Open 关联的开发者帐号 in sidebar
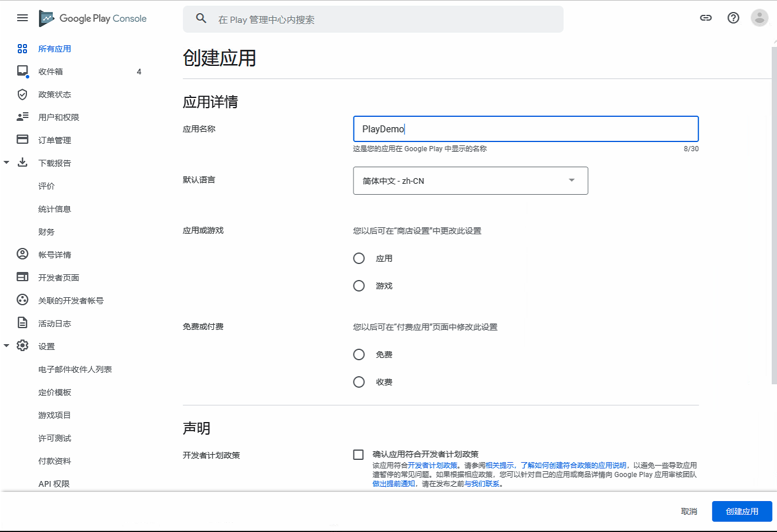The width and height of the screenshot is (777, 532). coord(70,301)
